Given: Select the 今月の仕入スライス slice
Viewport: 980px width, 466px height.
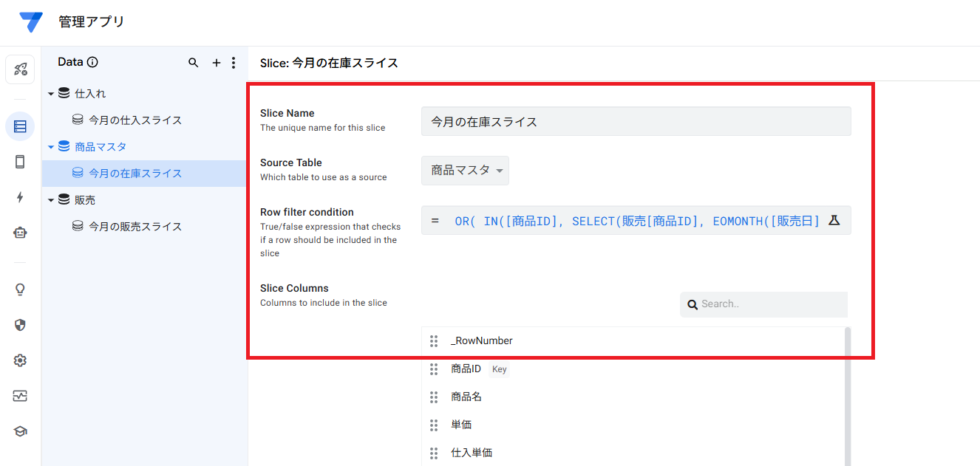Looking at the screenshot, I should pos(135,120).
